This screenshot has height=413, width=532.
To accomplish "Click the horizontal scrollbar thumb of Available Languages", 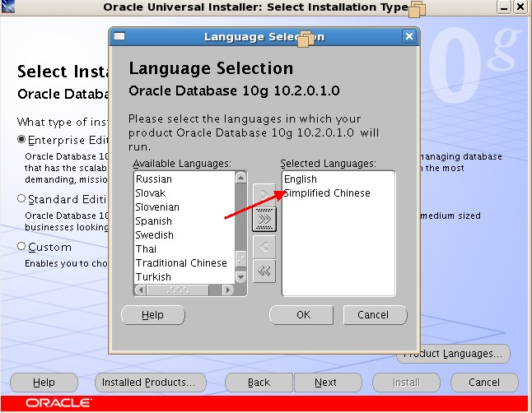I will click(x=178, y=290).
